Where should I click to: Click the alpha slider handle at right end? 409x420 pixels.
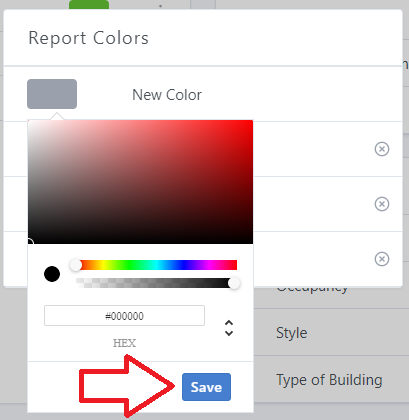click(x=234, y=283)
